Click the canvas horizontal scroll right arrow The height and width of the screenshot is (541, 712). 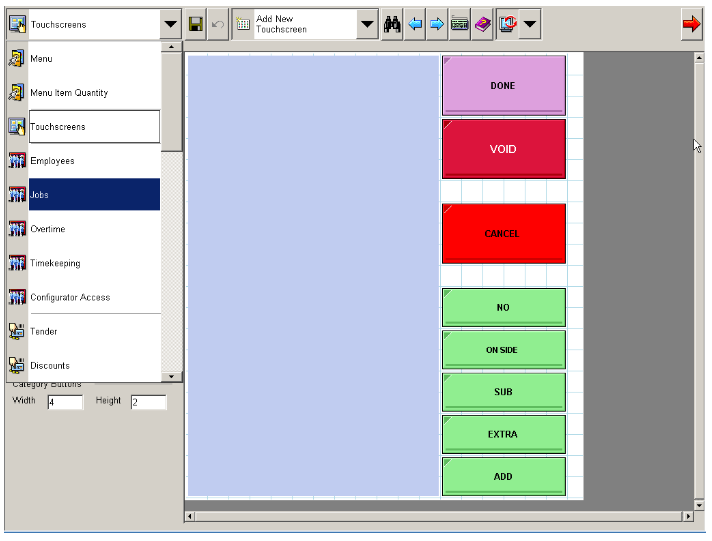688,516
